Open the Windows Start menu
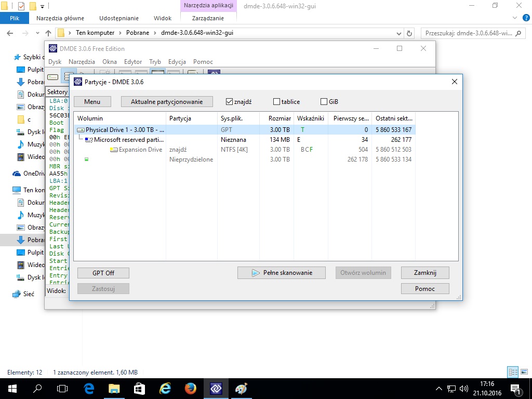This screenshot has height=399, width=532. [x=12, y=389]
